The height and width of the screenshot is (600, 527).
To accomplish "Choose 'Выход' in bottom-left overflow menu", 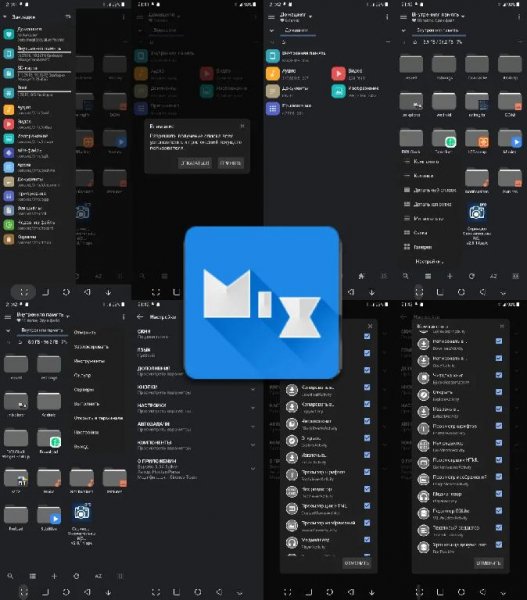I will coord(81,447).
